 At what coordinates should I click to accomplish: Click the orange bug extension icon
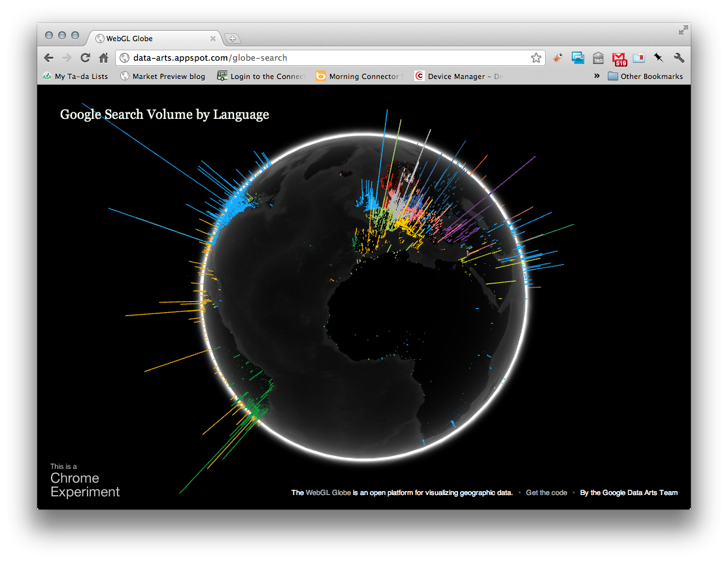click(557, 58)
